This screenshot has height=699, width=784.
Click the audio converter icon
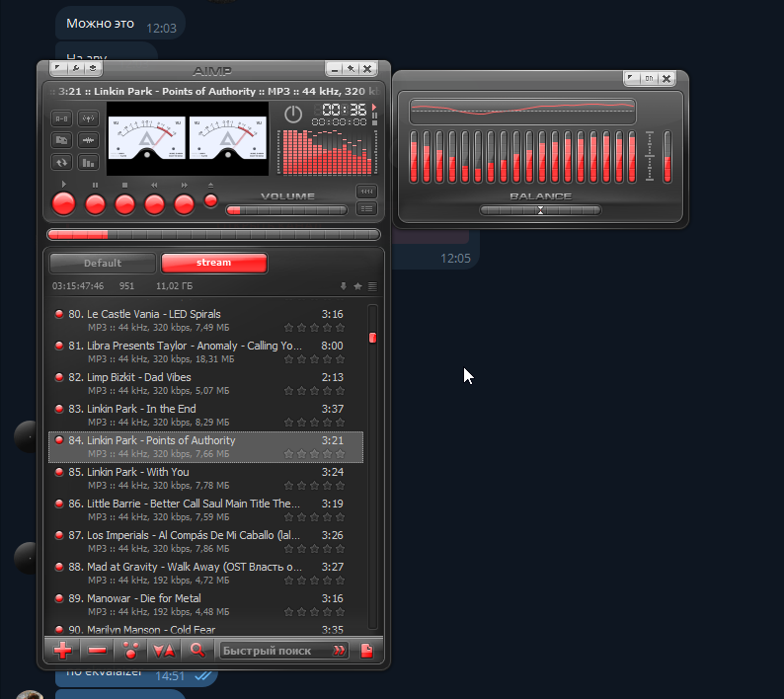pos(61,140)
